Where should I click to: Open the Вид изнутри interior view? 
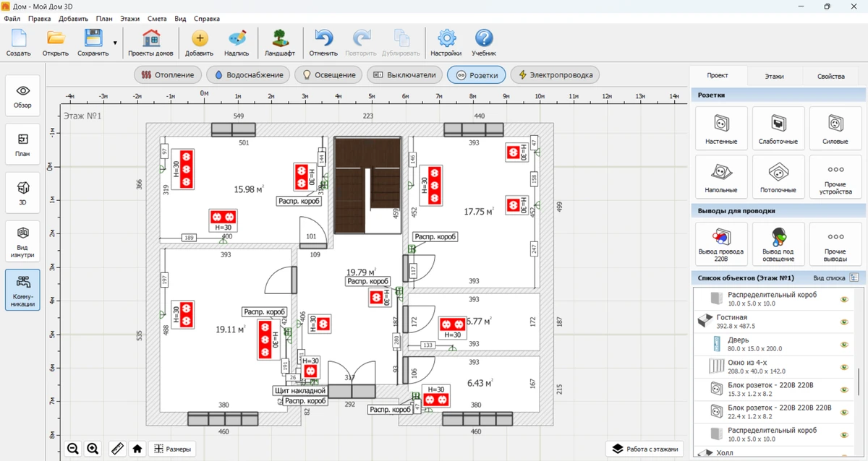point(22,241)
